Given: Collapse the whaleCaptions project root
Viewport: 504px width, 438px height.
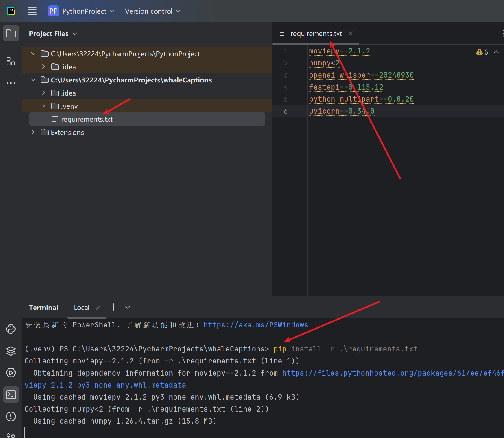Looking at the screenshot, I should click(x=33, y=80).
